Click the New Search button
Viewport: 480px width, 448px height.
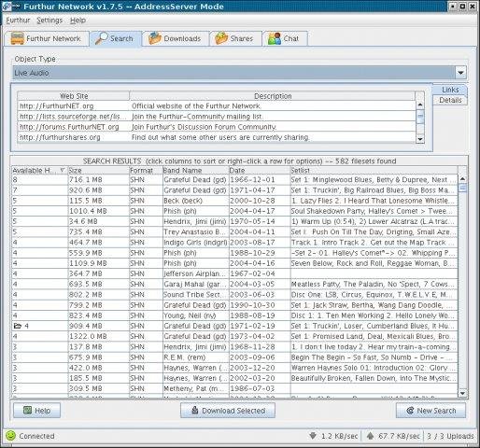coord(431,411)
